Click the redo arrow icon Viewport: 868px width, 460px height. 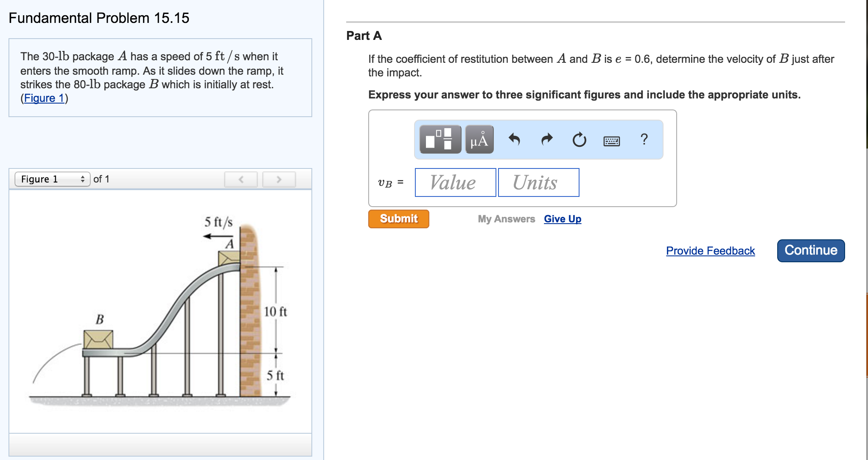click(x=547, y=139)
